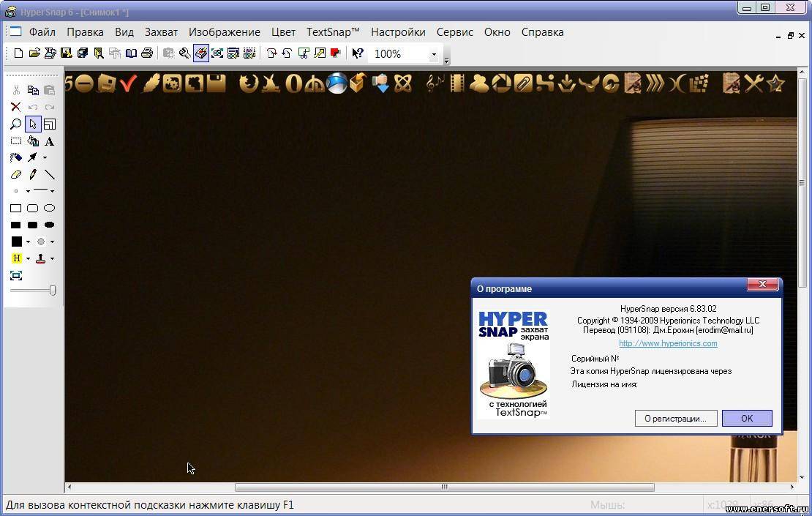Copy the selection using the Copy icon
This screenshot has width=812, height=516.
point(33,90)
